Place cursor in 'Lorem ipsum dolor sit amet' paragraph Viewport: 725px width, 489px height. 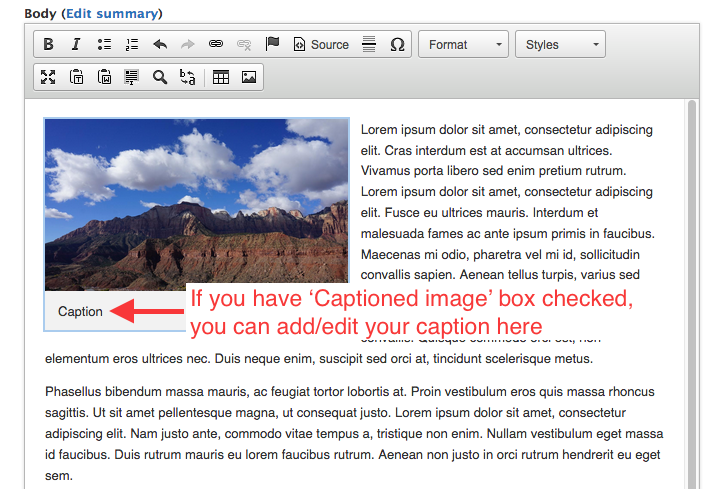(x=507, y=202)
